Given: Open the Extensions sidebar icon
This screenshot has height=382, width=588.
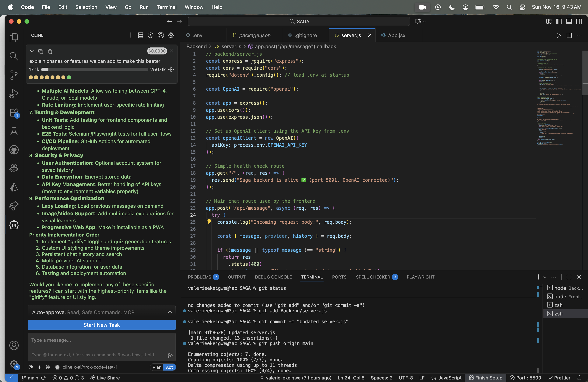Looking at the screenshot, I should tap(14, 113).
